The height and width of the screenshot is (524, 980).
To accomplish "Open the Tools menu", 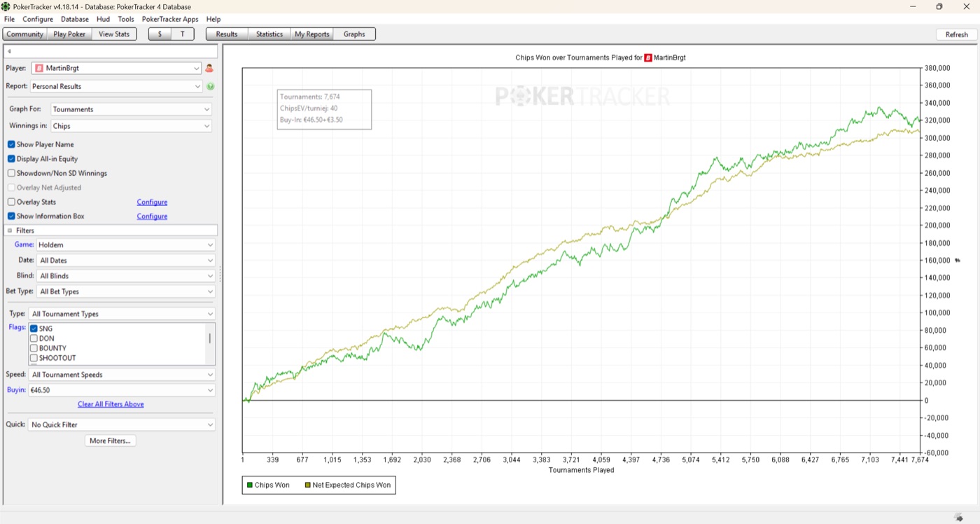I will tap(126, 19).
